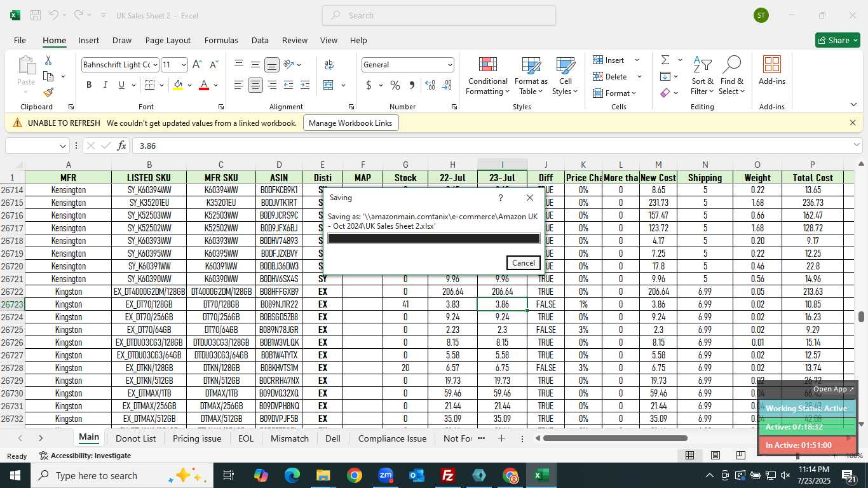Screen dimensions: 868x488
Task: Open the General number format dropdown
Action: [x=450, y=65]
